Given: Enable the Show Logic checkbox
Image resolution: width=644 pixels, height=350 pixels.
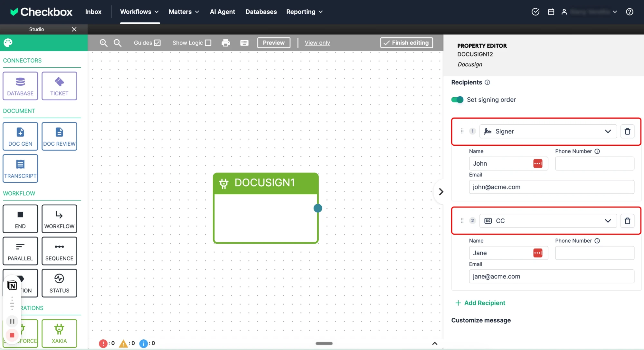Looking at the screenshot, I should pos(208,43).
